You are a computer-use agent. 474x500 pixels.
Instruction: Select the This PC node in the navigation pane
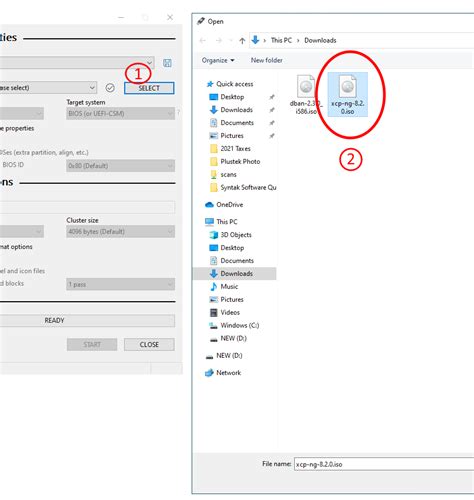click(x=226, y=222)
